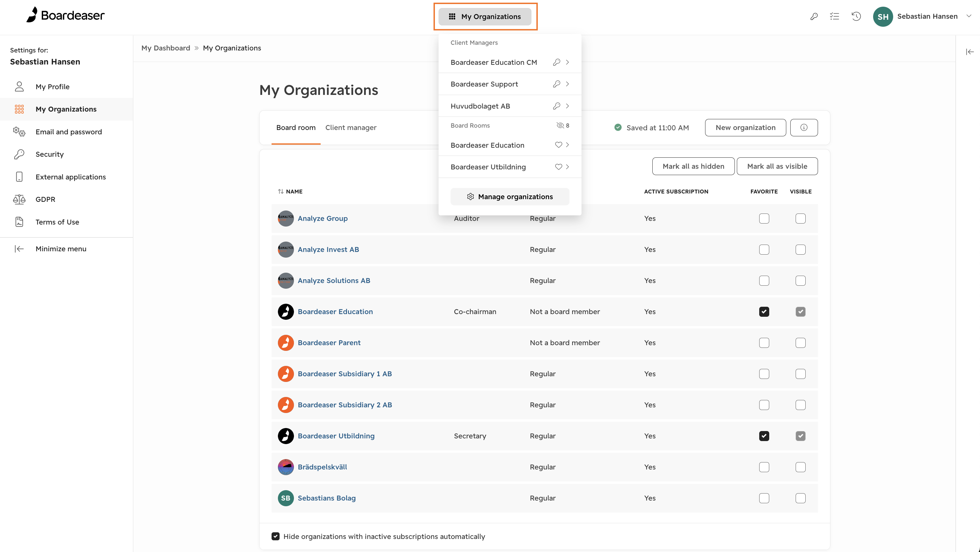Click the Security key icon in sidebar

(19, 154)
